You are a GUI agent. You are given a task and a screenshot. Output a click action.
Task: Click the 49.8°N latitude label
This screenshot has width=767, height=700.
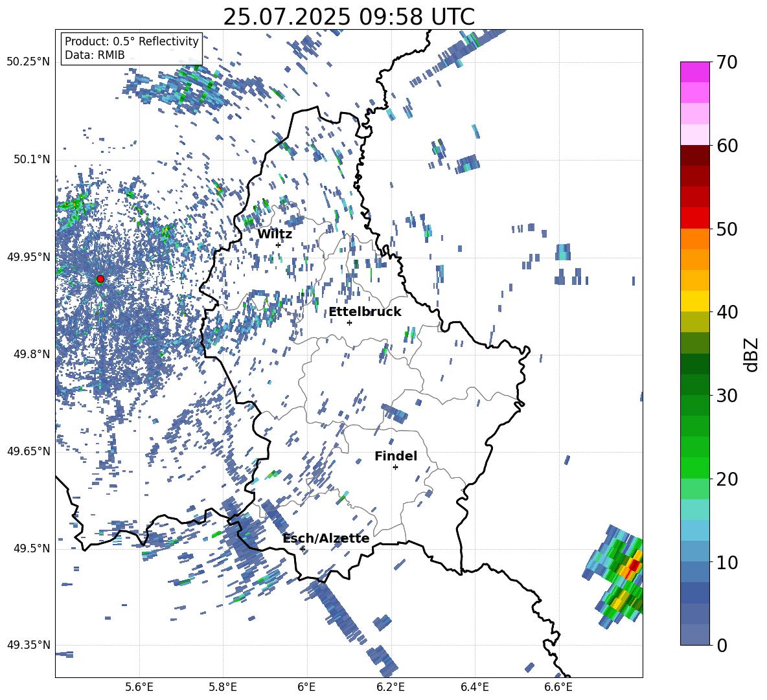[32, 354]
